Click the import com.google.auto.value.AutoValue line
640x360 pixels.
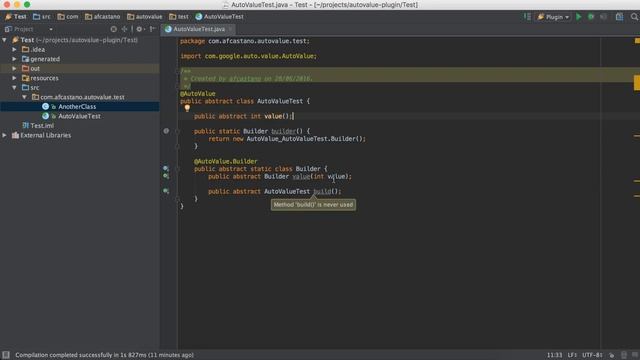tap(248, 56)
